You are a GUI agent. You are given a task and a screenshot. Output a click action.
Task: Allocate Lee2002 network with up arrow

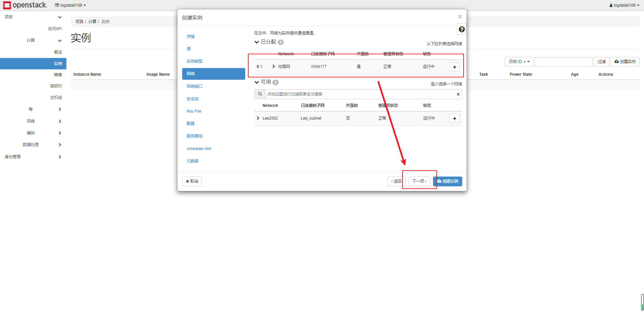pyautogui.click(x=454, y=119)
